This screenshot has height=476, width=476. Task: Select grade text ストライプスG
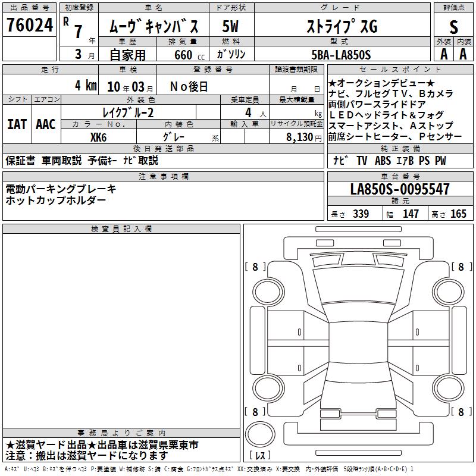pyautogui.click(x=342, y=26)
